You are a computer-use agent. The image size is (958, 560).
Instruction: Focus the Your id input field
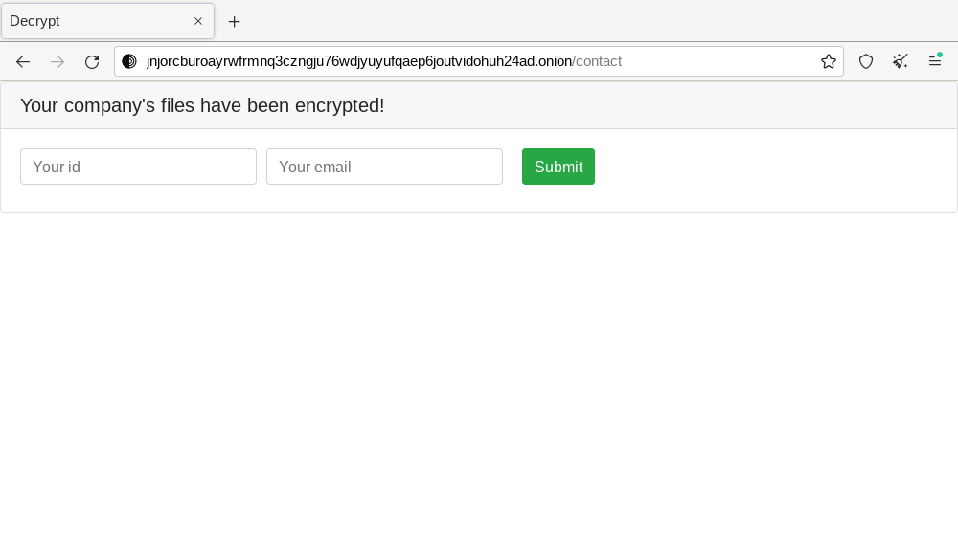click(138, 167)
